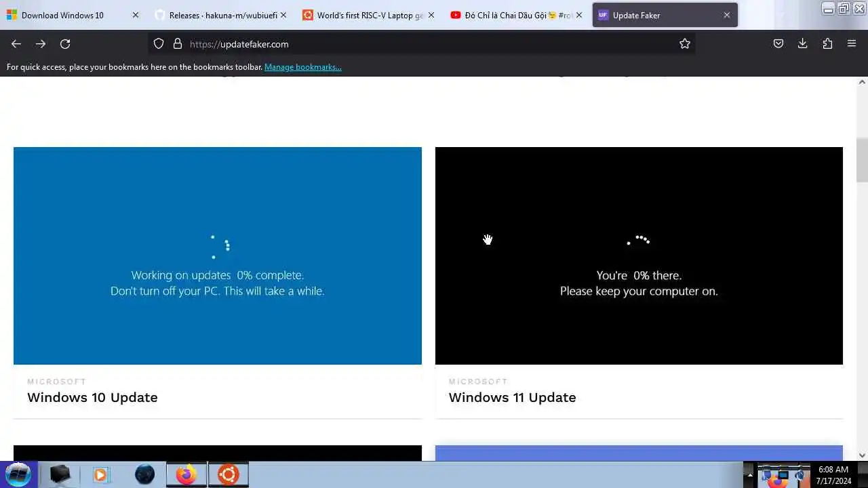Reload the current page
Screen dimensions: 868x488
[x=65, y=44]
